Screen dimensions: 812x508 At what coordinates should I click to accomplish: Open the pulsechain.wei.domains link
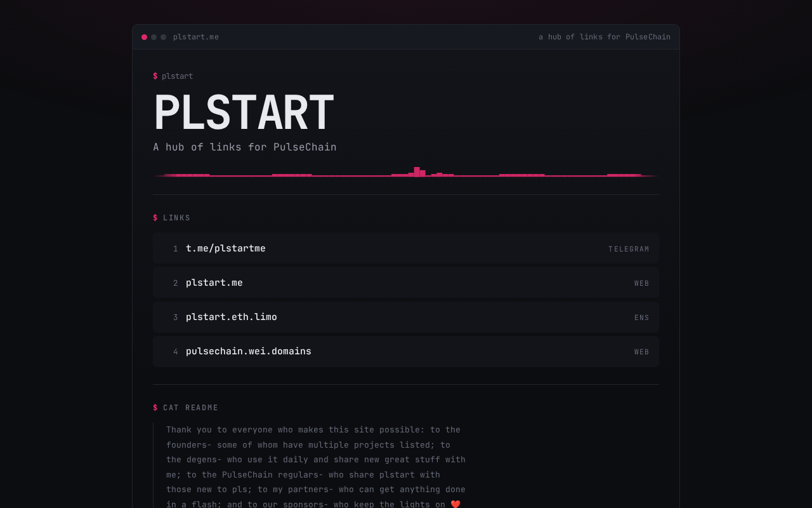406,351
